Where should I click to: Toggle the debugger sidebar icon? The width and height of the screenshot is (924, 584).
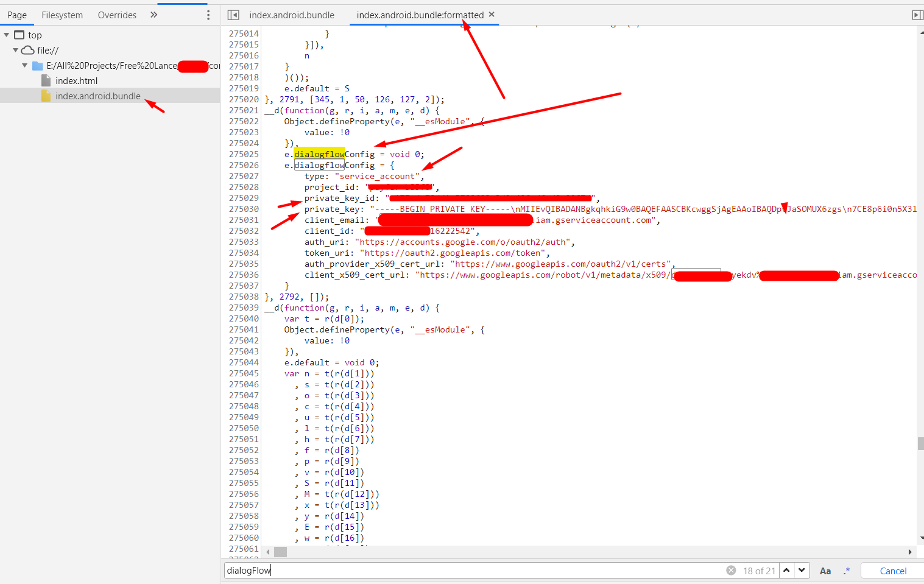coord(917,15)
